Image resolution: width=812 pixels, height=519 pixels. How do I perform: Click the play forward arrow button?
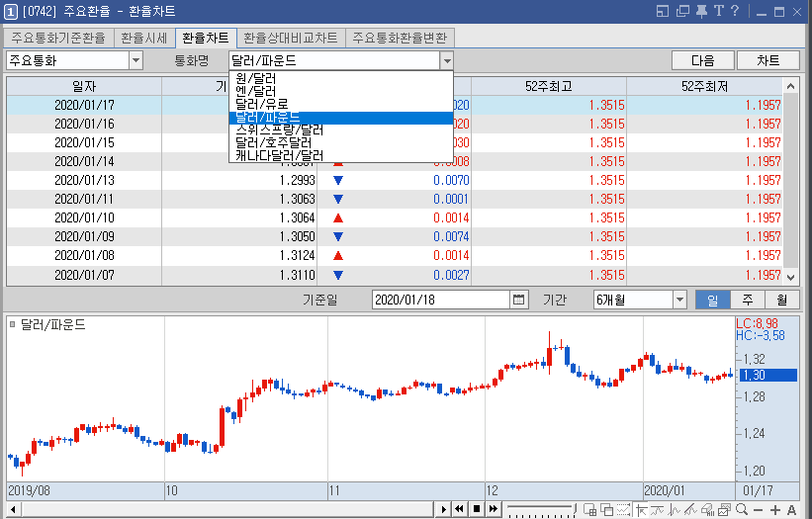point(443,509)
